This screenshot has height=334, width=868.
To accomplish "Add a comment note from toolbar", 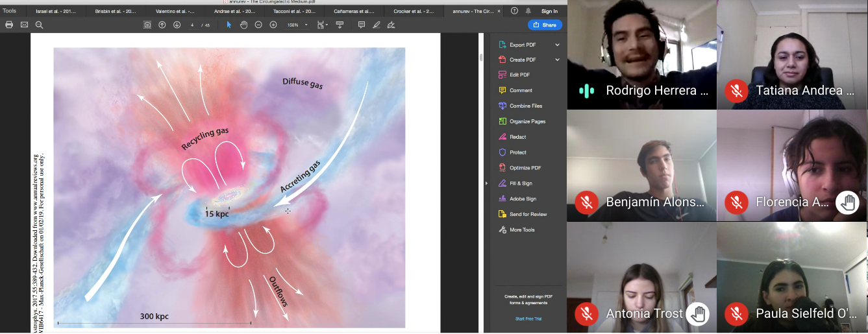I will point(362,25).
